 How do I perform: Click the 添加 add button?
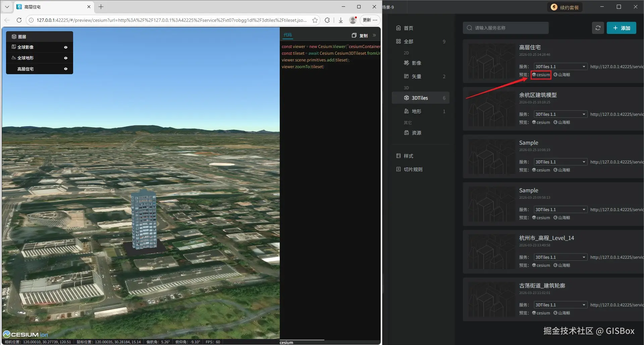click(x=622, y=28)
